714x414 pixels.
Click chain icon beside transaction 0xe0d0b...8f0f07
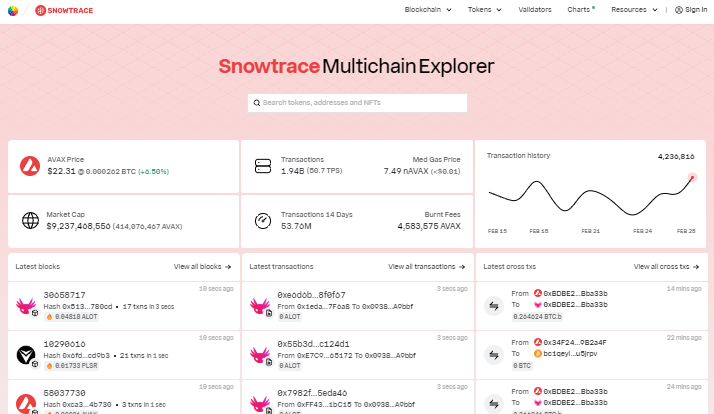click(x=260, y=306)
